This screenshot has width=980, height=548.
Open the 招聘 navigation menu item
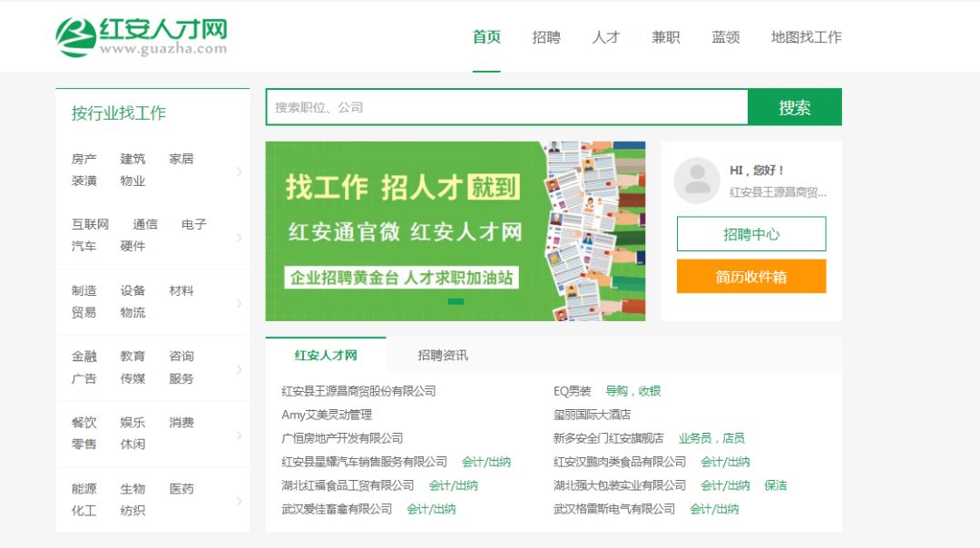(x=546, y=37)
